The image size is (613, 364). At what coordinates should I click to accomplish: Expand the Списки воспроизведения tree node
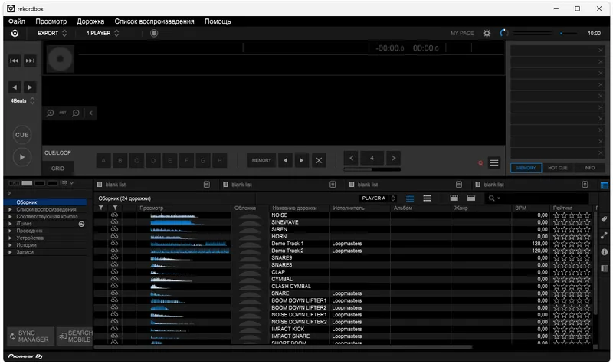pyautogui.click(x=10, y=209)
